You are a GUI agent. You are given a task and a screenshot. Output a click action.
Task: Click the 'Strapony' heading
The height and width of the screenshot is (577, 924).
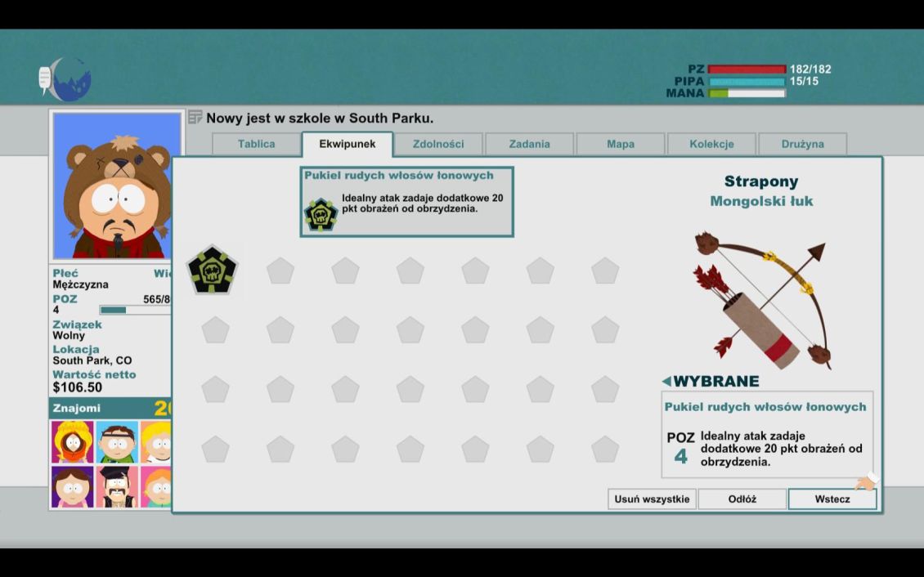[761, 181]
